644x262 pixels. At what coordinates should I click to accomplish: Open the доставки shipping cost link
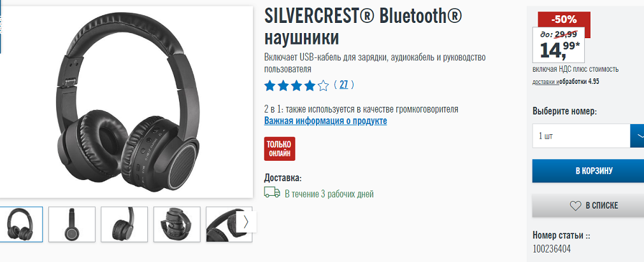point(545,81)
